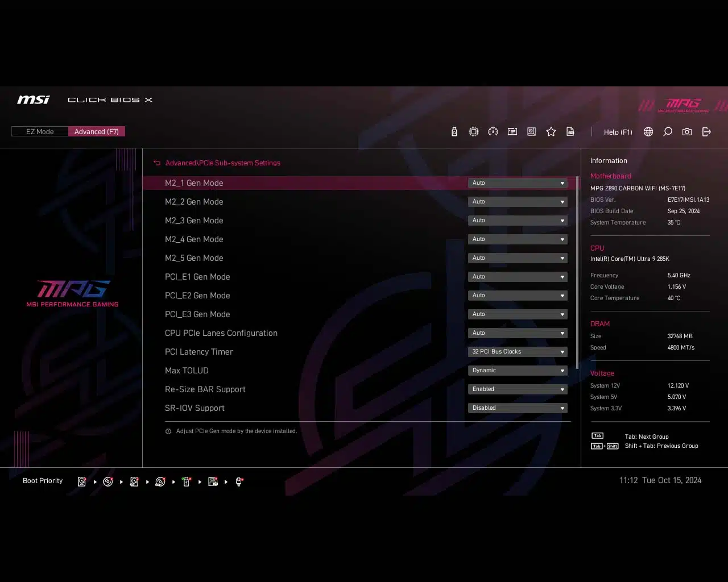Open M2_2 Gen Mode dropdown

(518, 202)
